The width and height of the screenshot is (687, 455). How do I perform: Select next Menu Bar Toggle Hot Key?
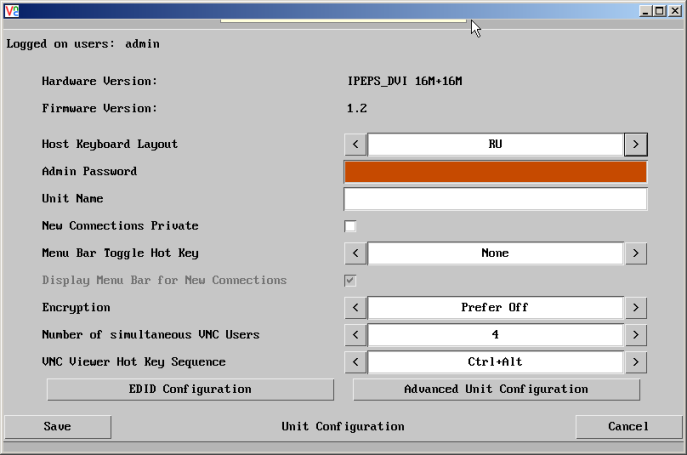point(636,253)
